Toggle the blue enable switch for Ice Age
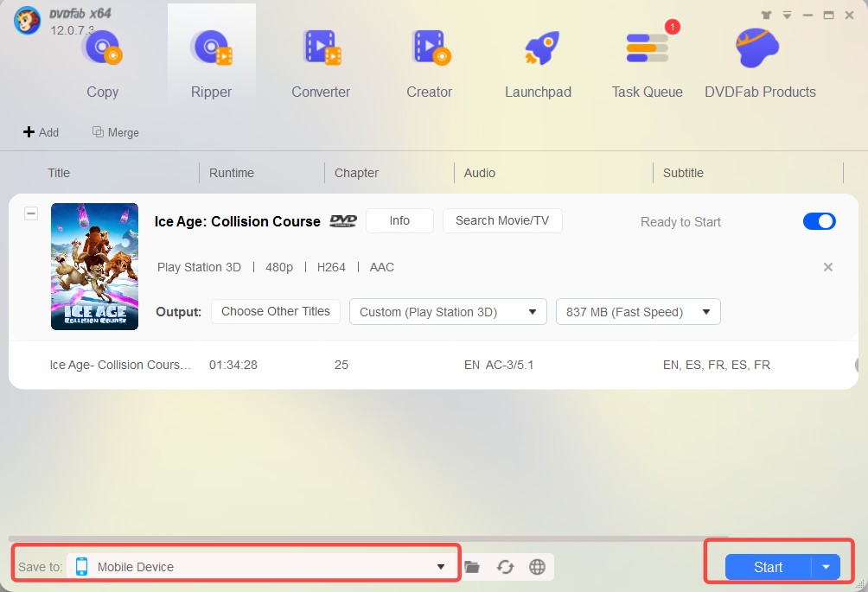868x592 pixels. point(819,221)
